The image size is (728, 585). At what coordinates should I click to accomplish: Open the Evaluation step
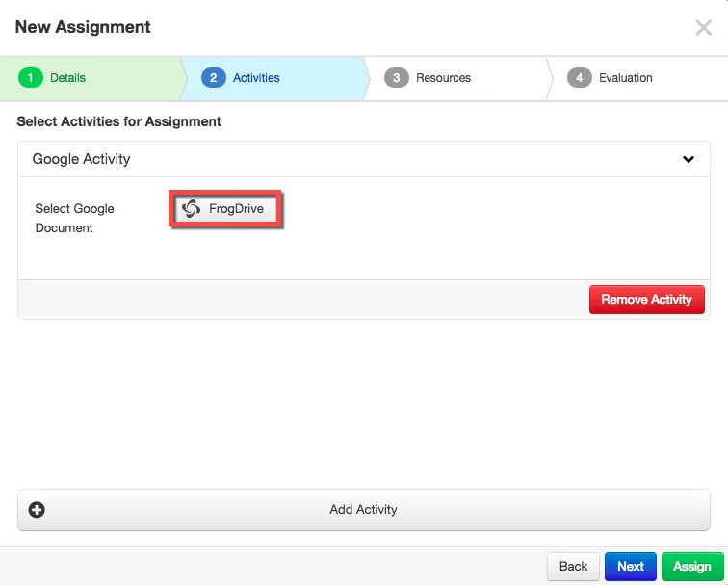(638, 78)
